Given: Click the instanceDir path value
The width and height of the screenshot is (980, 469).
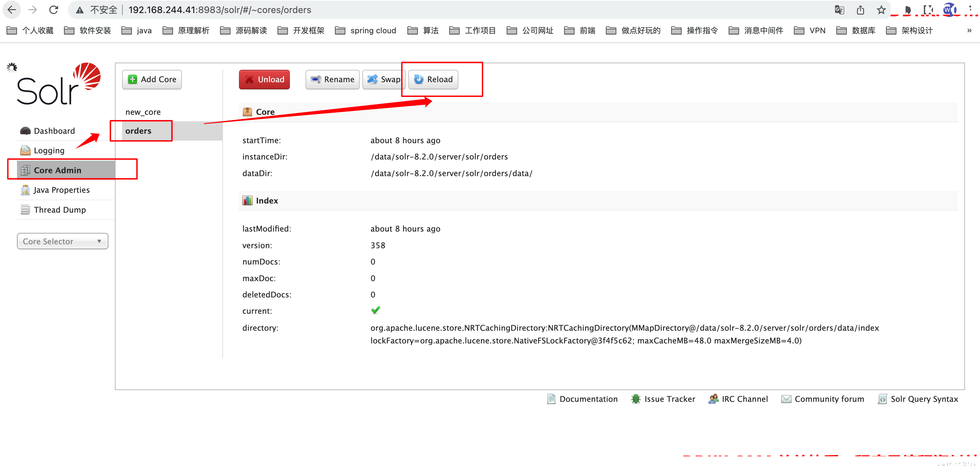Looking at the screenshot, I should coord(439,157).
